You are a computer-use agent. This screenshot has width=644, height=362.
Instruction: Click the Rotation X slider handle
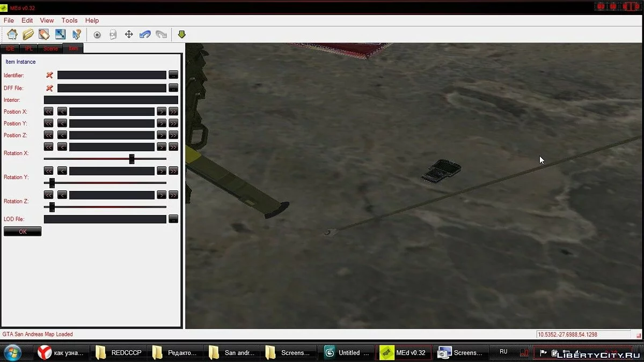click(131, 159)
